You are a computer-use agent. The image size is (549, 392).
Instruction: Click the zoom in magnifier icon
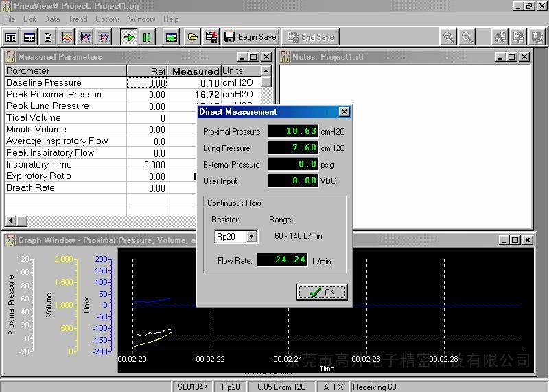pyautogui.click(x=448, y=37)
